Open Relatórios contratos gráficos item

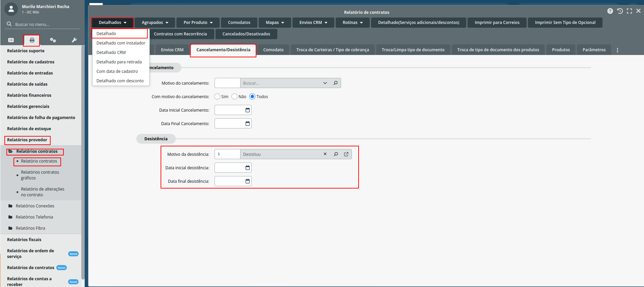pos(40,175)
